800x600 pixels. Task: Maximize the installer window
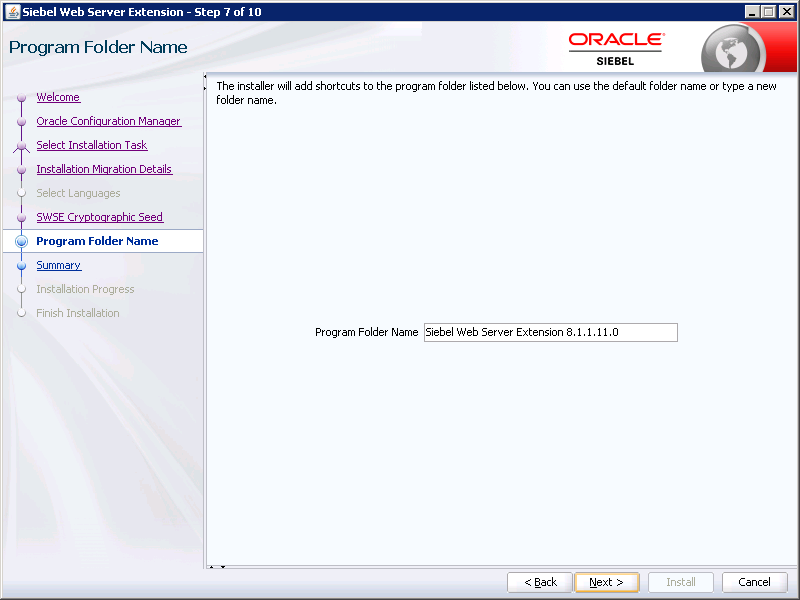(769, 12)
